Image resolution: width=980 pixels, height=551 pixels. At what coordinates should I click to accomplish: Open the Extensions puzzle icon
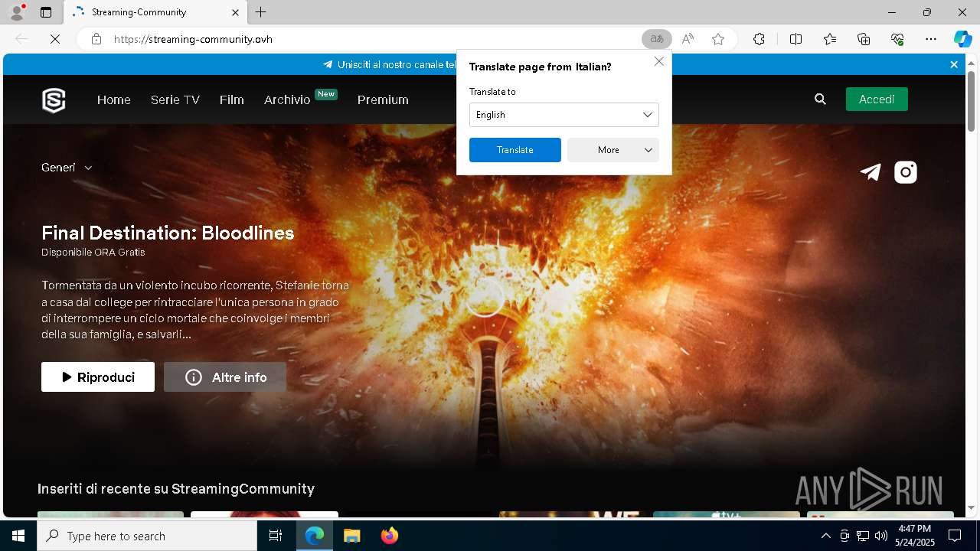point(759,39)
